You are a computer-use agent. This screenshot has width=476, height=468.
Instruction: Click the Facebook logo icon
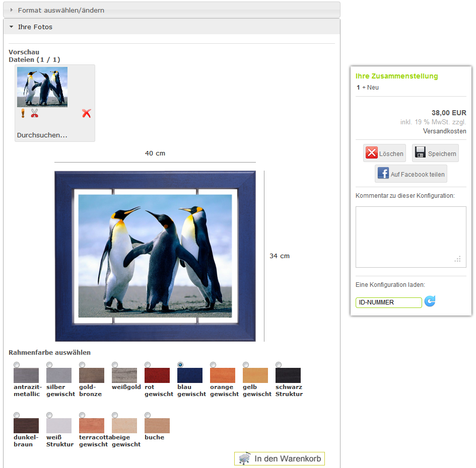383,173
